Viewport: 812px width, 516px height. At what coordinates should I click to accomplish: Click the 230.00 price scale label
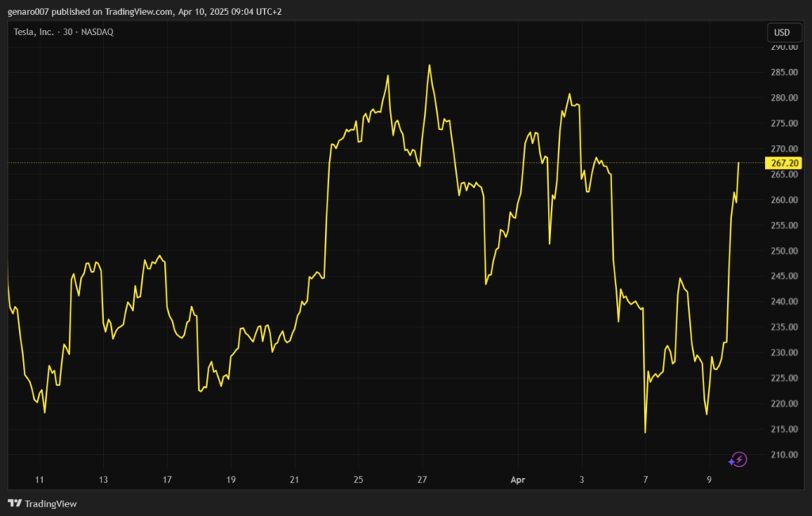[783, 353]
